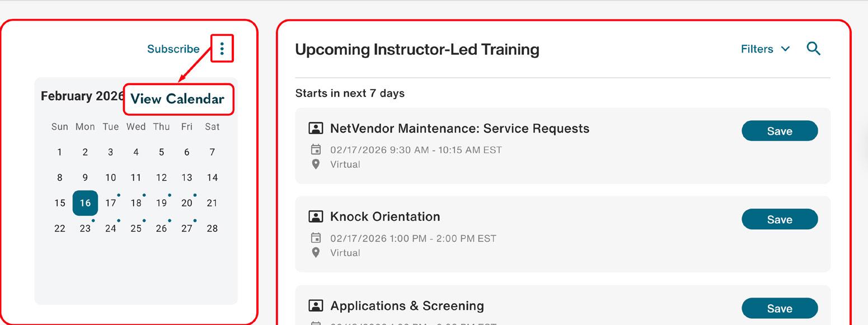Click the calendar icon beside 02/17/2026 1:00 PM

coord(316,238)
